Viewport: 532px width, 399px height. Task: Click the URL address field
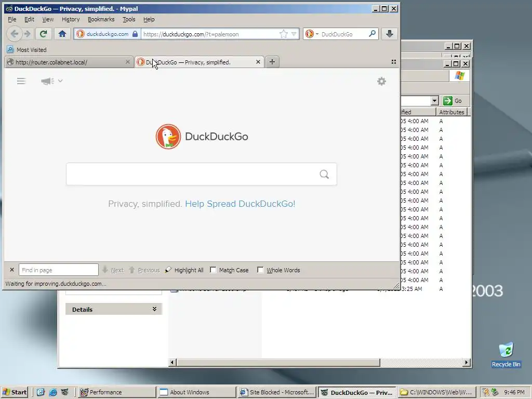point(210,34)
